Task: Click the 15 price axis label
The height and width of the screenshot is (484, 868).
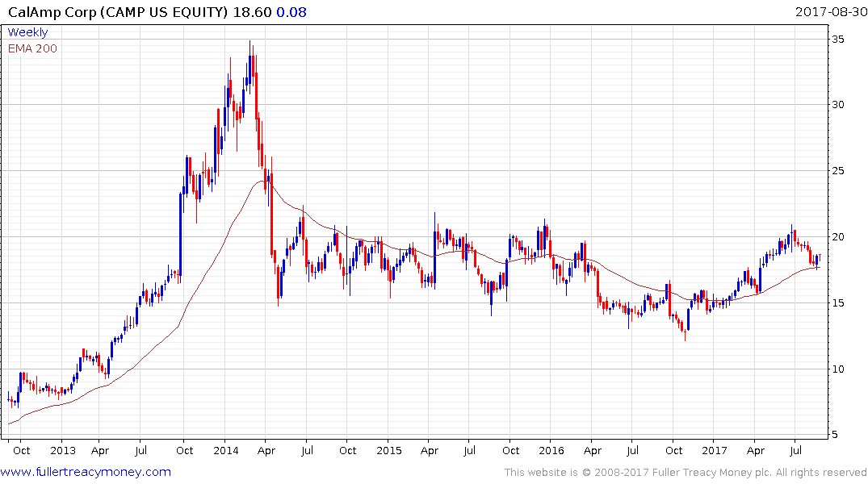Action: pyautogui.click(x=838, y=303)
